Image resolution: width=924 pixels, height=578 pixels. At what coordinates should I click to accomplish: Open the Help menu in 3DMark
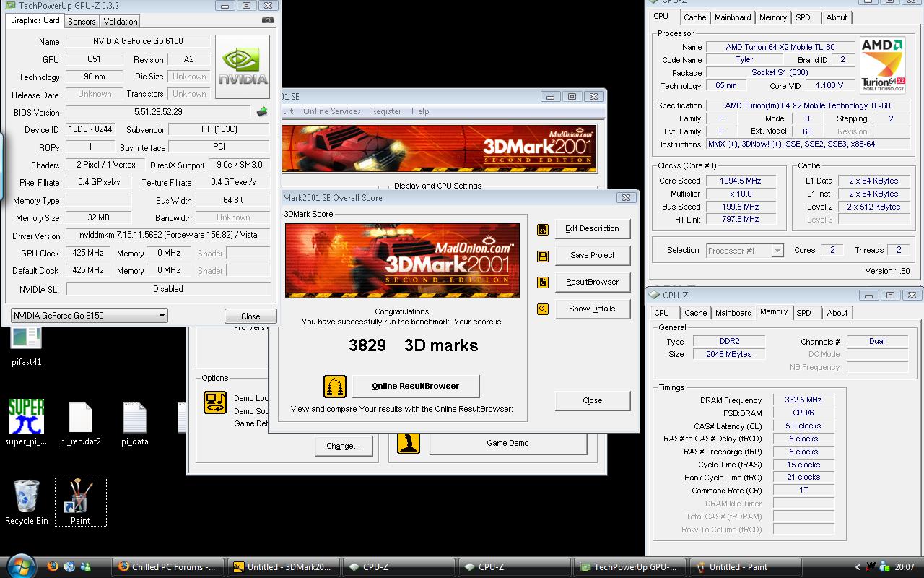pyautogui.click(x=420, y=111)
